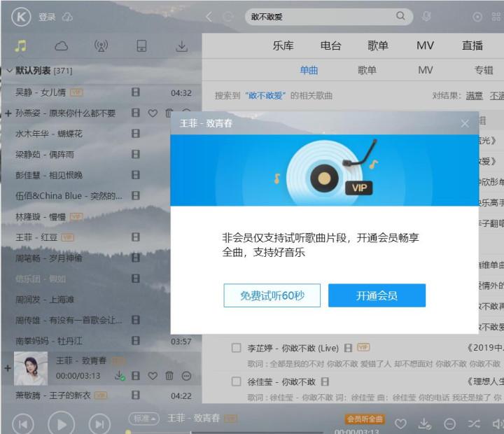Select the local music note tab icon
This screenshot has width=504, height=434.
pos(20,46)
